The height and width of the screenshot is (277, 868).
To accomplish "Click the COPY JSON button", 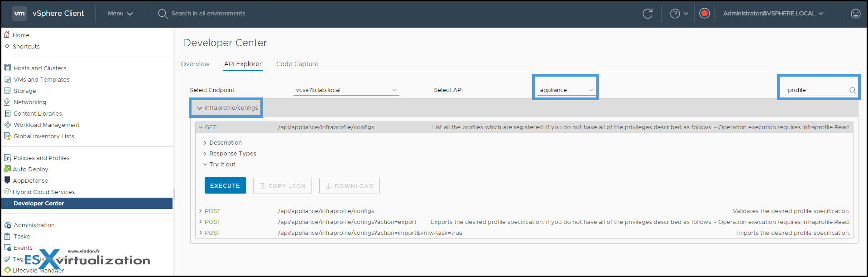I will click(283, 186).
